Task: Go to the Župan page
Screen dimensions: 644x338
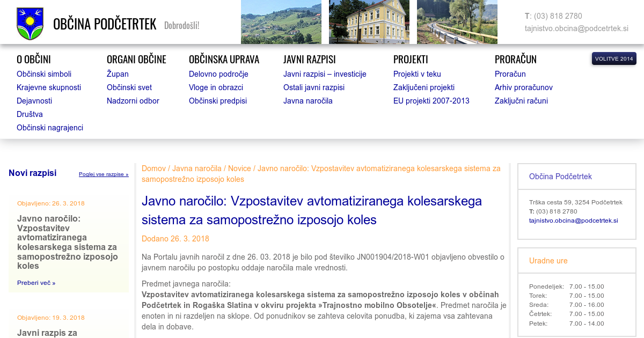Action: (x=118, y=74)
